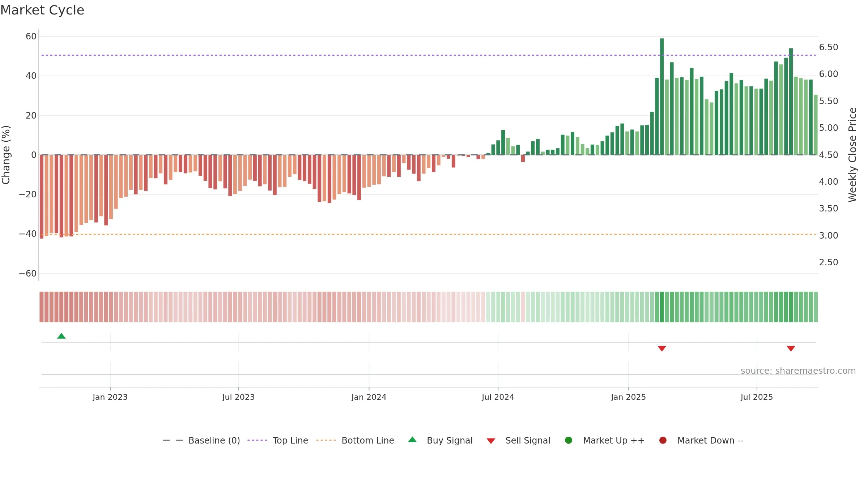Toggle the Market Up ++ legend entry

[x=605, y=440]
